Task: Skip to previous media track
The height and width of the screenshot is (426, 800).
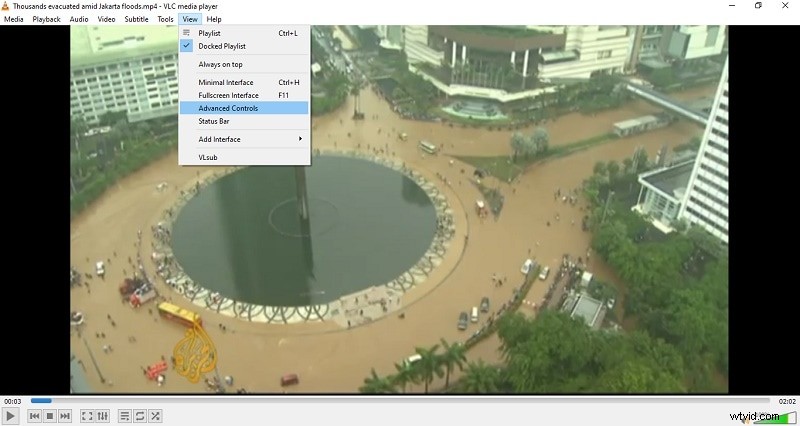Action: [x=34, y=416]
